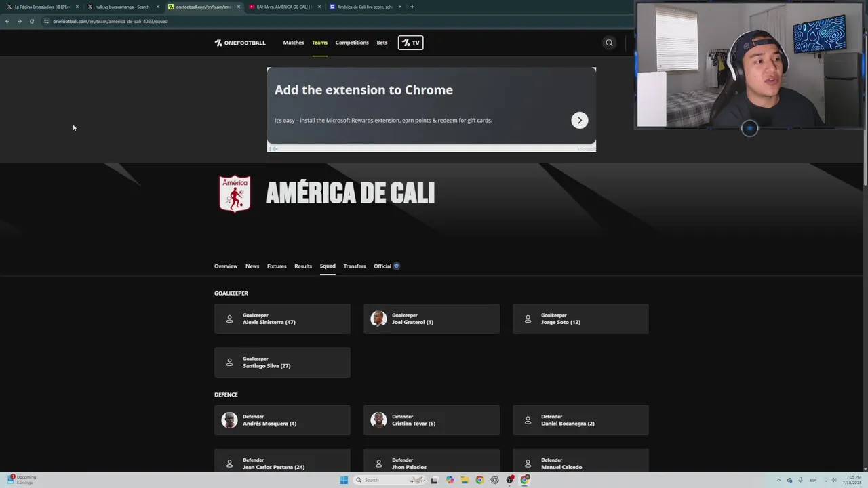Switch to América de Cali live score tab
The width and height of the screenshot is (868, 488).
[x=365, y=7]
